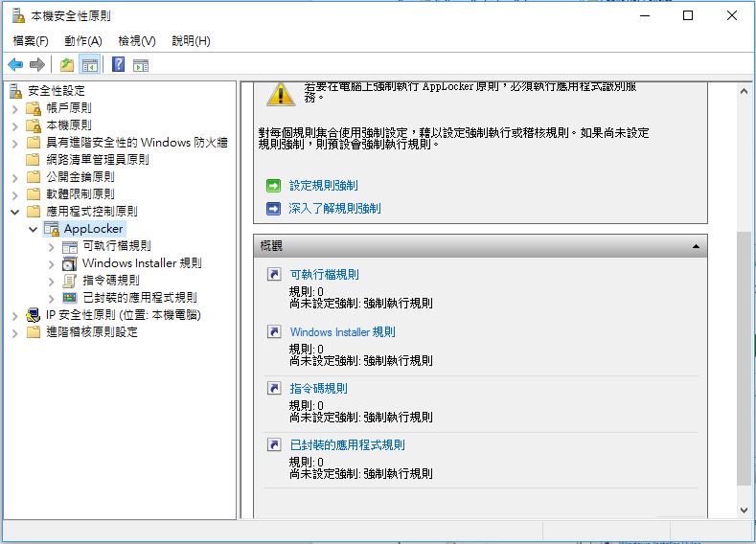Click the Up one level toolbar icon
This screenshot has height=544, width=756.
pos(67,64)
